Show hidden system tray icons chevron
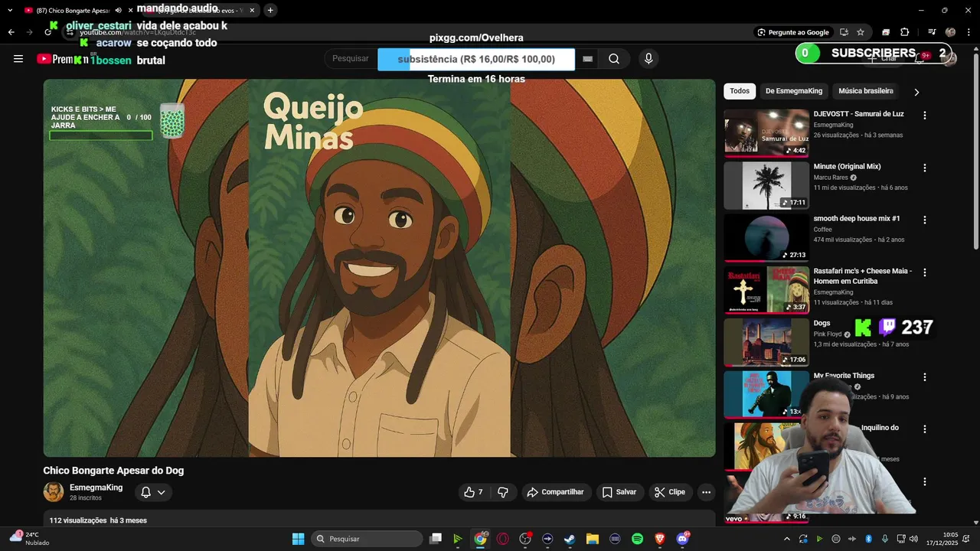Screen dimensions: 980x551 tap(787, 539)
